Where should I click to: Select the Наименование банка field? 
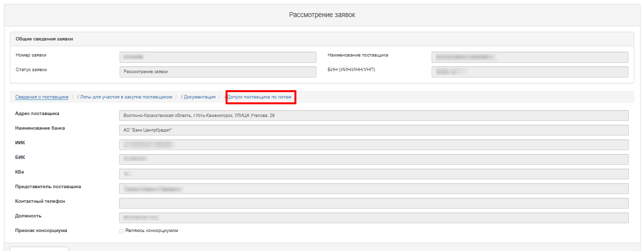(x=374, y=130)
